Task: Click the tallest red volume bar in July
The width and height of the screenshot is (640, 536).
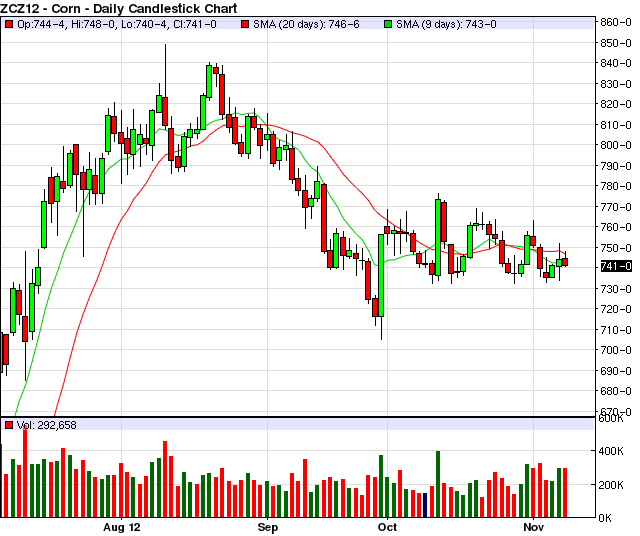Action: click(x=25, y=472)
